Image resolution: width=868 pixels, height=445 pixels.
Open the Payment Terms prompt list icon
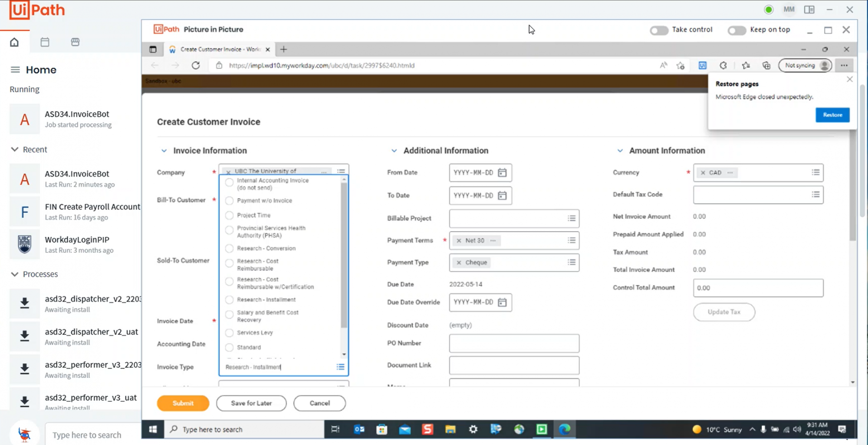coord(572,240)
